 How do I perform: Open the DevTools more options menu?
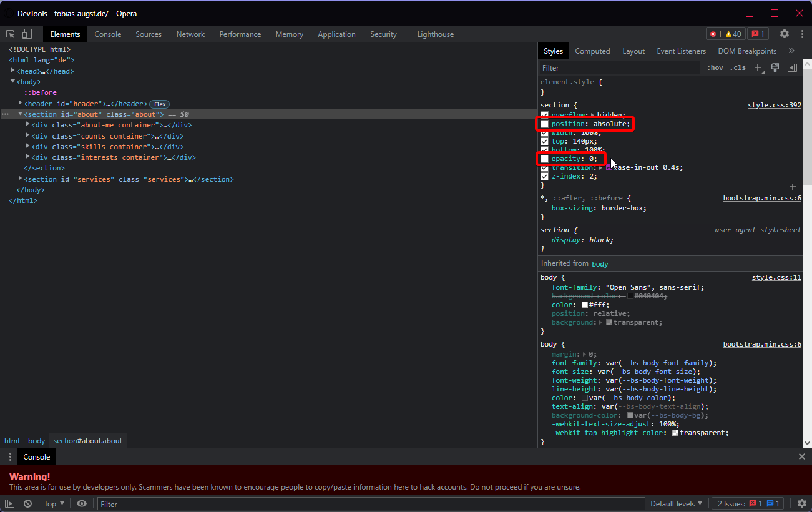801,34
